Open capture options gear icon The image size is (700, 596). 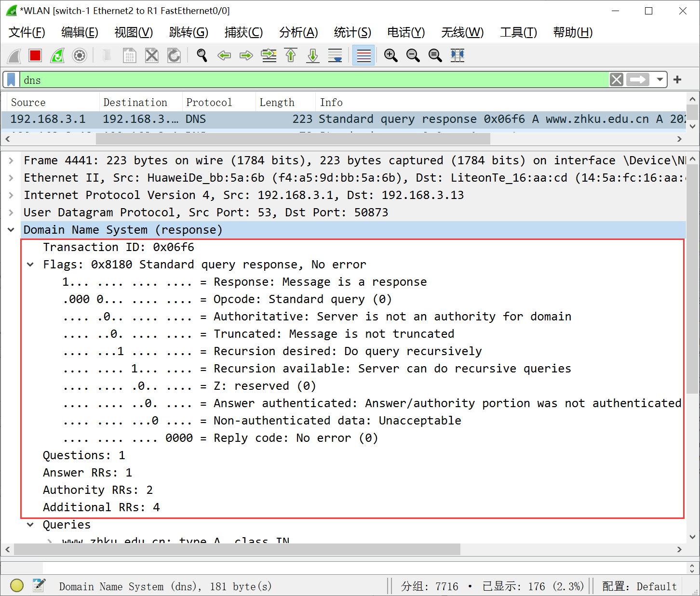80,56
